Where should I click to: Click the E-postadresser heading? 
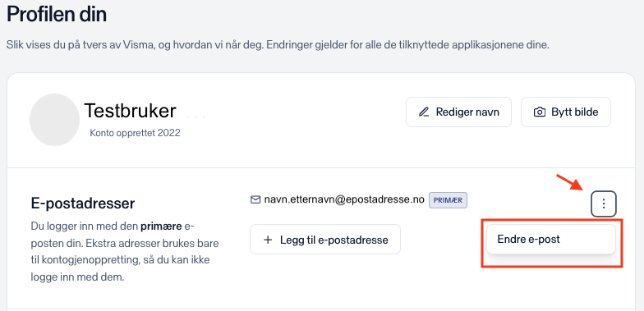coord(82,204)
